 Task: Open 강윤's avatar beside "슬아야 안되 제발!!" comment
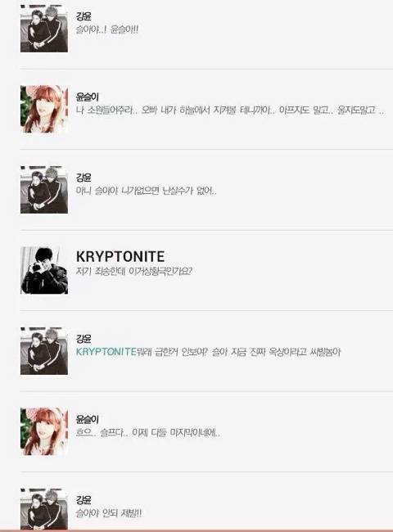point(44,509)
